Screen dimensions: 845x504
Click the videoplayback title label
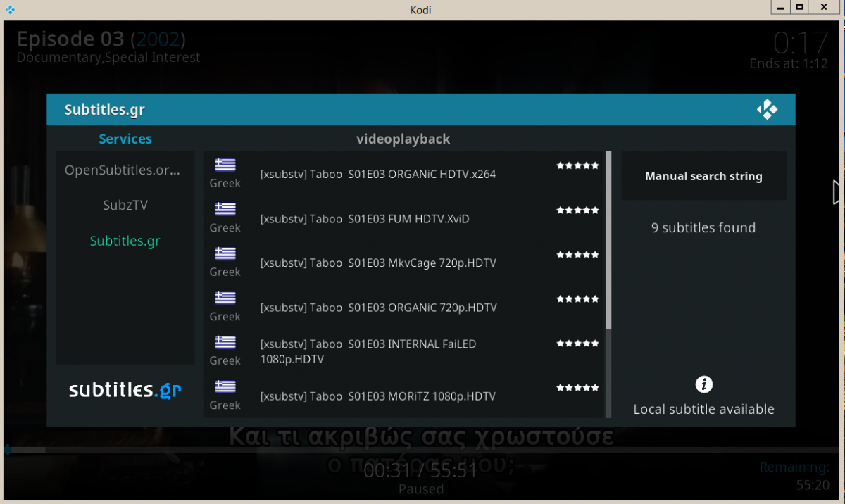403,139
